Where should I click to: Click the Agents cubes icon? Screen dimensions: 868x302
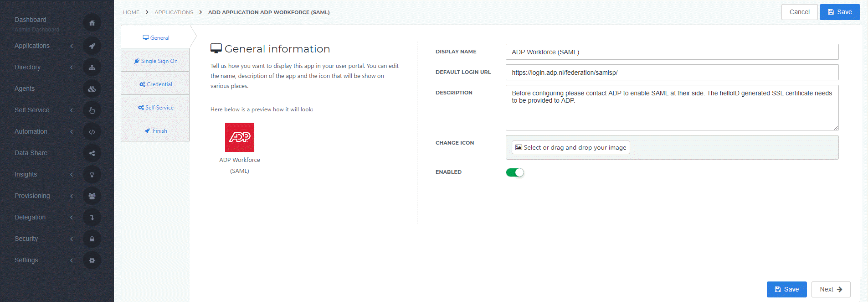coord(92,89)
